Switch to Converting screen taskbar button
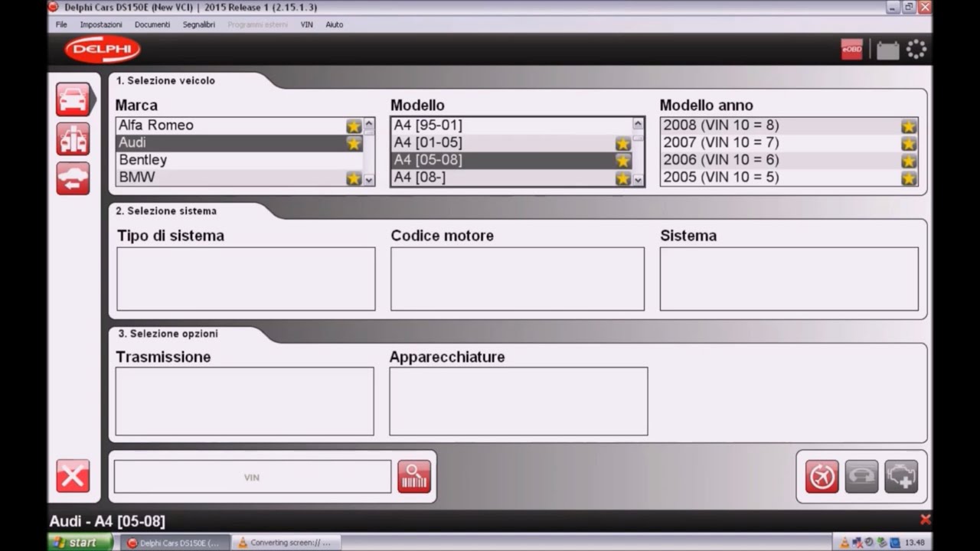 286,543
